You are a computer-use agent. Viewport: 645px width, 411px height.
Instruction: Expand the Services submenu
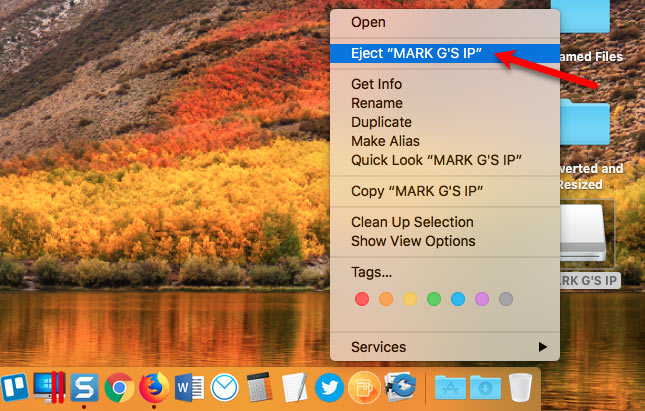445,347
